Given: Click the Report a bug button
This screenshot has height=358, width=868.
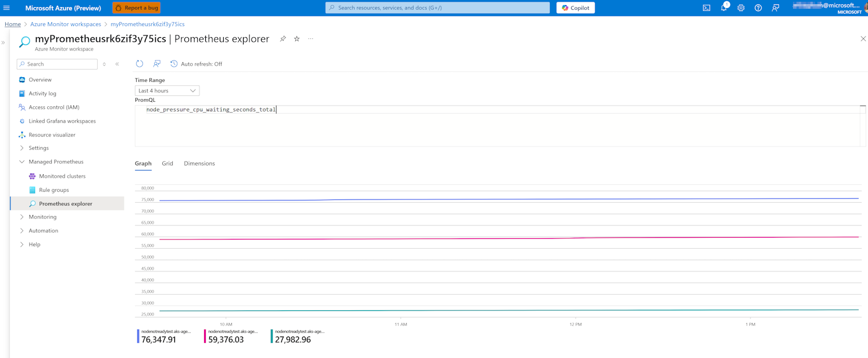Looking at the screenshot, I should pyautogui.click(x=137, y=8).
